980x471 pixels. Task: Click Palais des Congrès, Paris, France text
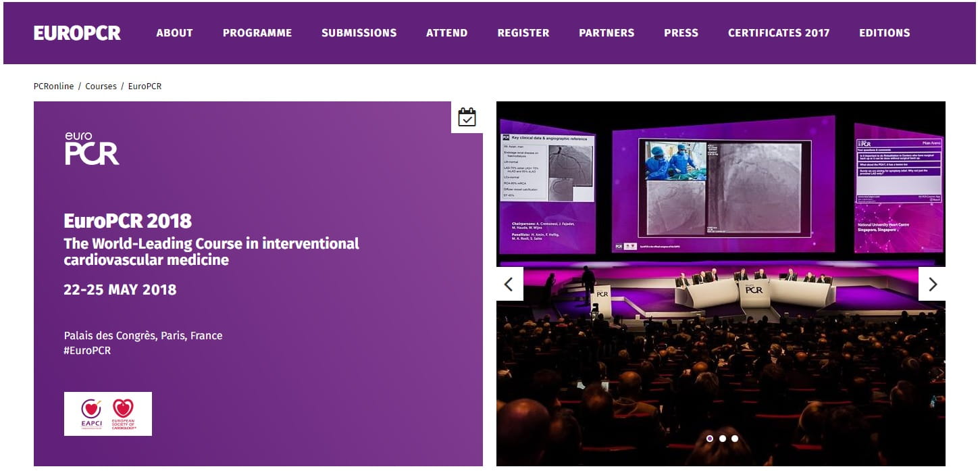click(x=143, y=336)
